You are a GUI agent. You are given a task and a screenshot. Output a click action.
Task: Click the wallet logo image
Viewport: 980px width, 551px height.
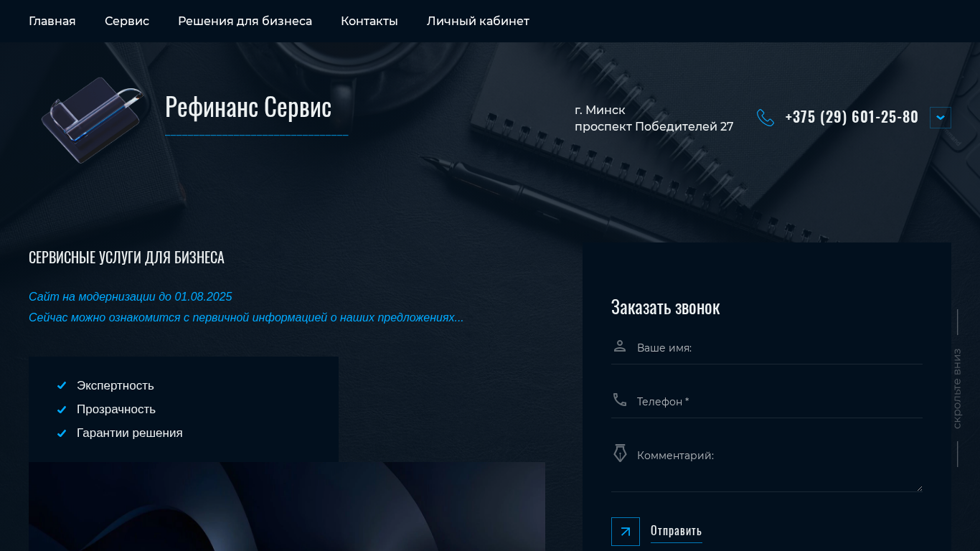tap(93, 119)
